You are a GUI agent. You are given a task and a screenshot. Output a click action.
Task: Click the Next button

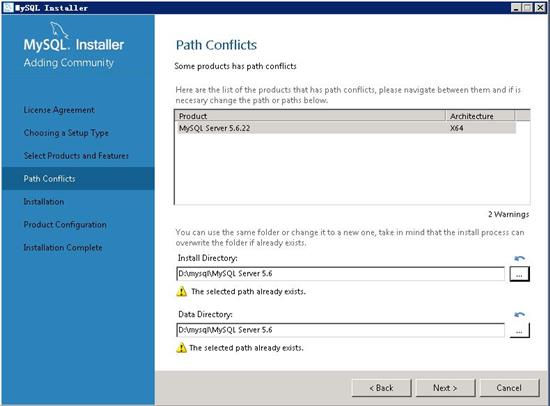click(445, 388)
